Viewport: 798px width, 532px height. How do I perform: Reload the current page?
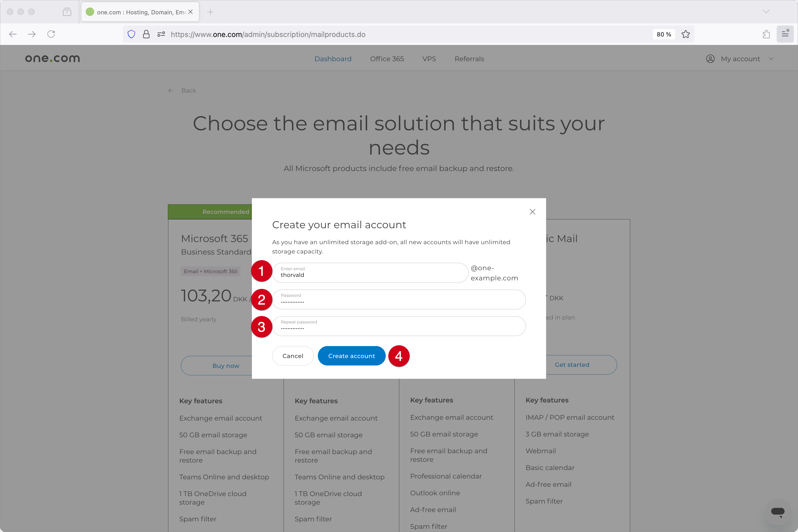tap(51, 34)
